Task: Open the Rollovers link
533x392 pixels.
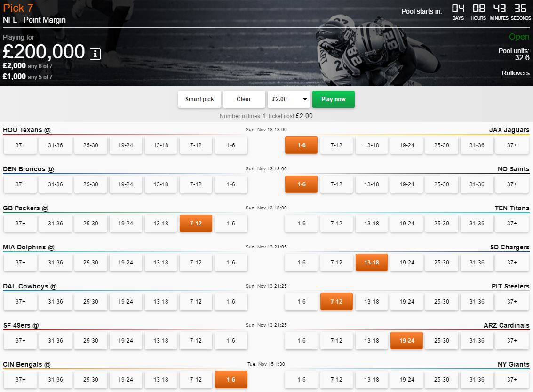Action: 515,73
